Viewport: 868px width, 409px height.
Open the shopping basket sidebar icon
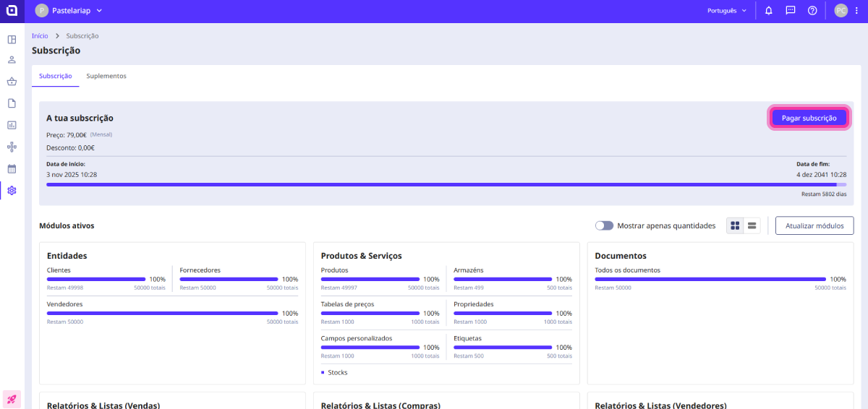[12, 82]
